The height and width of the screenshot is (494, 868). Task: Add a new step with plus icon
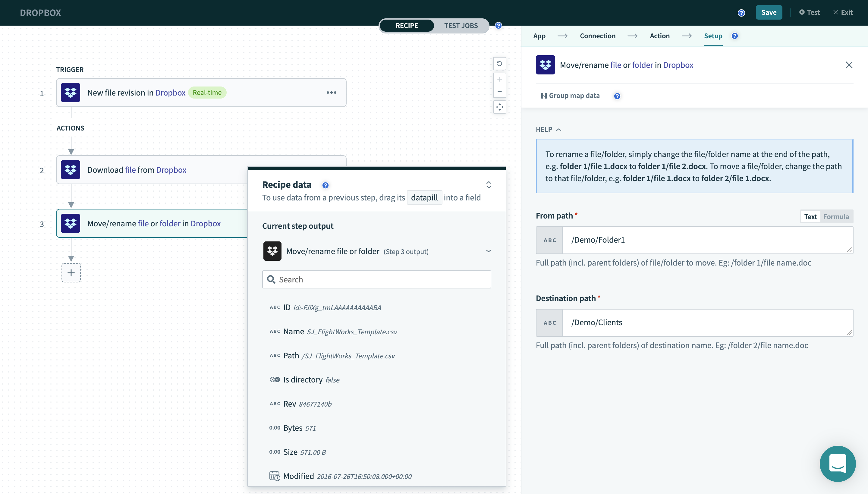(x=71, y=273)
